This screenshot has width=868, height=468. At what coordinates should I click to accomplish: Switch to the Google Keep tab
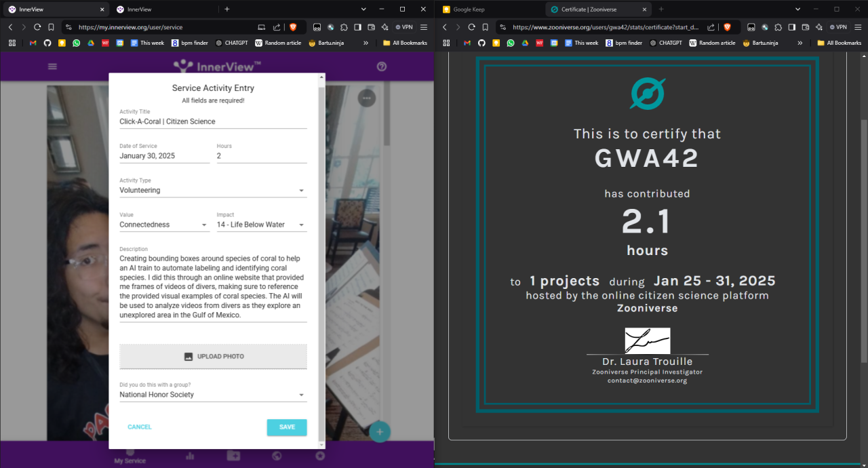click(490, 9)
